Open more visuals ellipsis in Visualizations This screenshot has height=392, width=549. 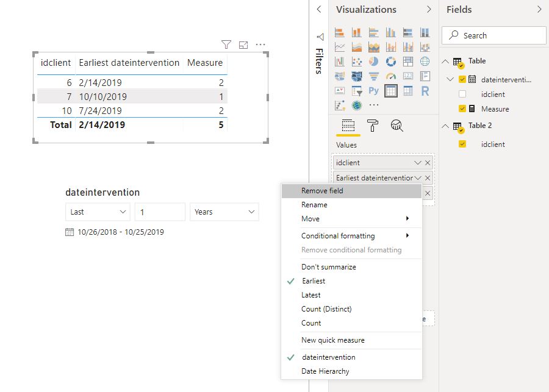(x=374, y=105)
